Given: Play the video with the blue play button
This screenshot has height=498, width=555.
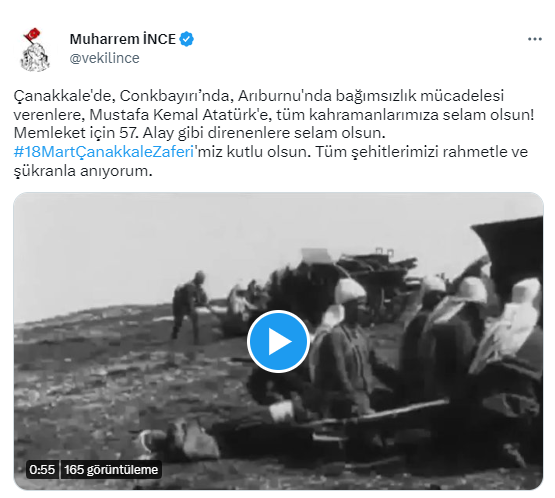Looking at the screenshot, I should [278, 341].
